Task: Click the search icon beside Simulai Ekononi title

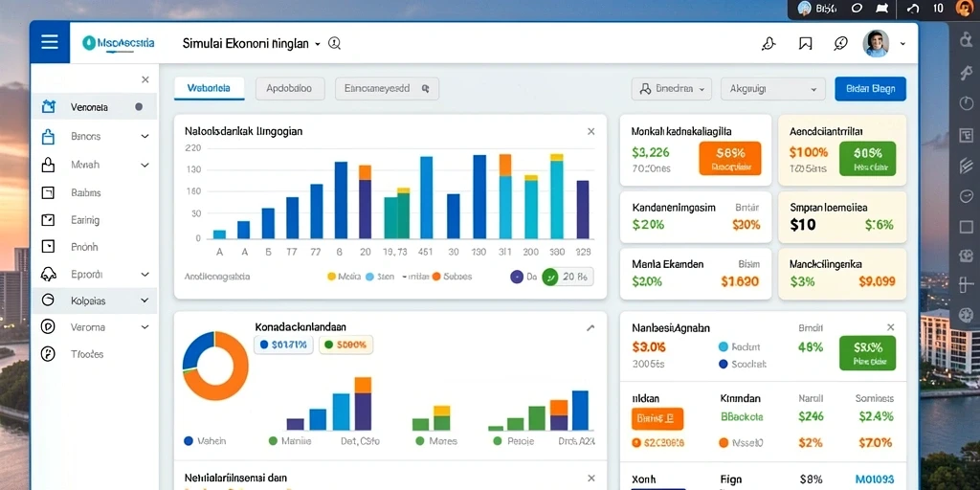Action: pyautogui.click(x=334, y=43)
